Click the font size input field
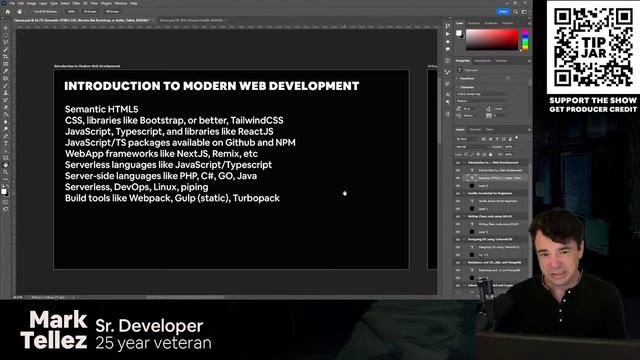Image resolution: width=640 pixels, height=360 pixels. 471,109
